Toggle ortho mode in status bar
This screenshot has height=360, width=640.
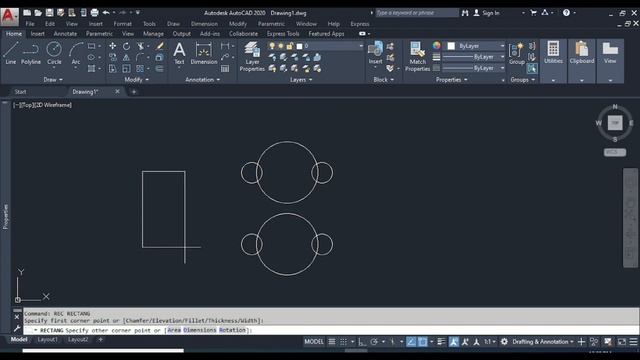(362, 342)
